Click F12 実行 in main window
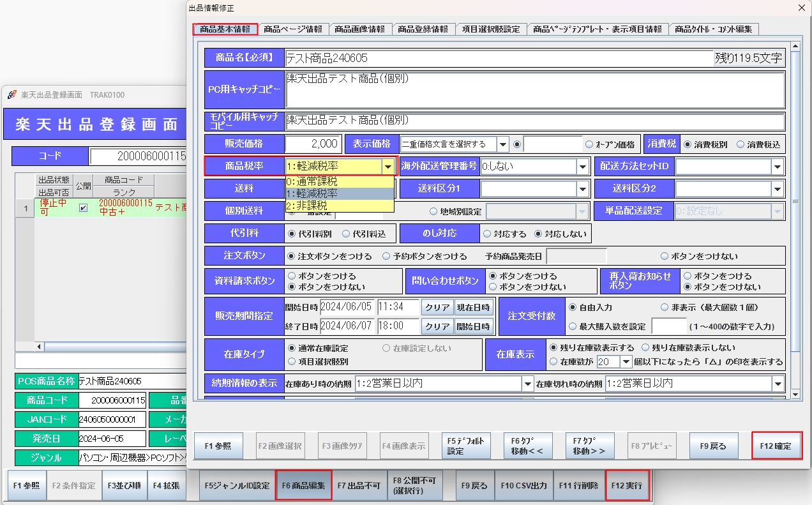812x505 pixels. [626, 485]
